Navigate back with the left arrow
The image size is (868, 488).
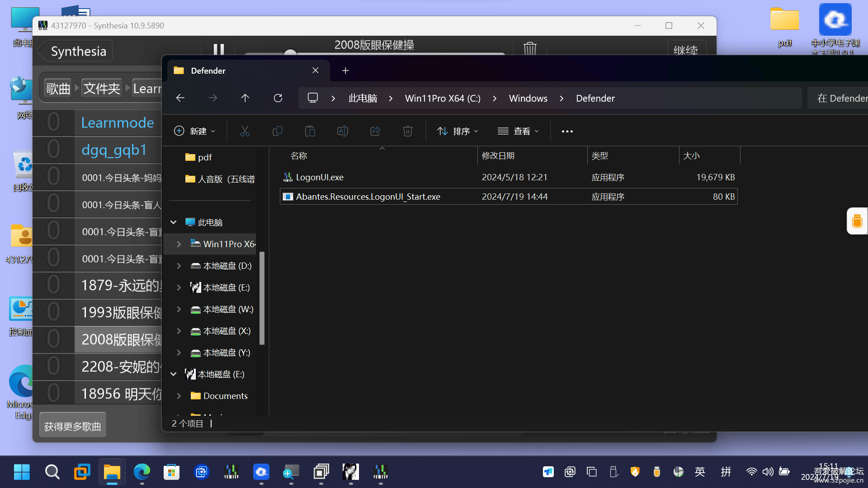coord(180,98)
